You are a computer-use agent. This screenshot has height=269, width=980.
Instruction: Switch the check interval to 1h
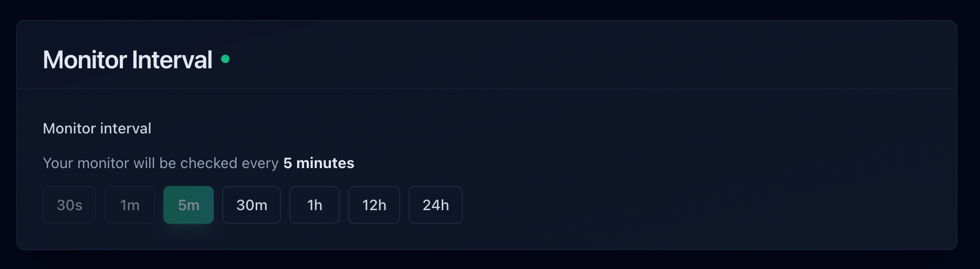coord(315,205)
